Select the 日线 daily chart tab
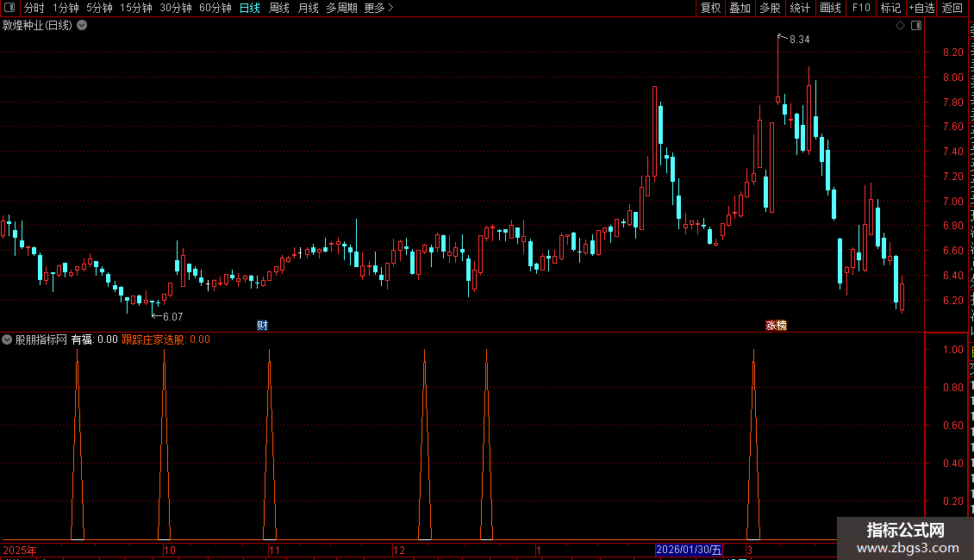The width and height of the screenshot is (974, 560). pos(250,8)
